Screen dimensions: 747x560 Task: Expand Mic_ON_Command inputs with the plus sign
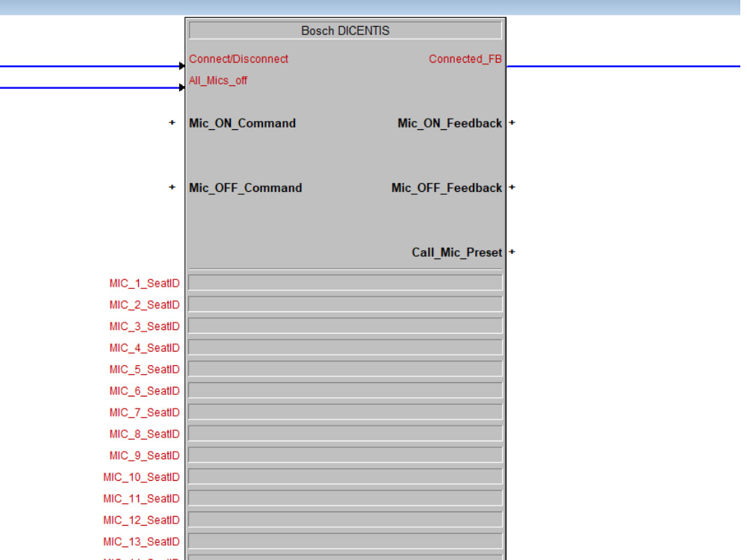[171, 123]
